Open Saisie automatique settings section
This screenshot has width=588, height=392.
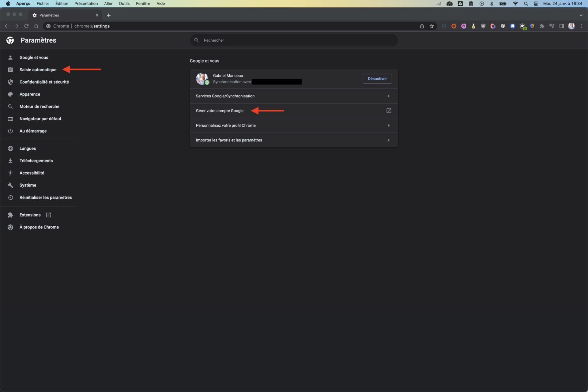(38, 70)
